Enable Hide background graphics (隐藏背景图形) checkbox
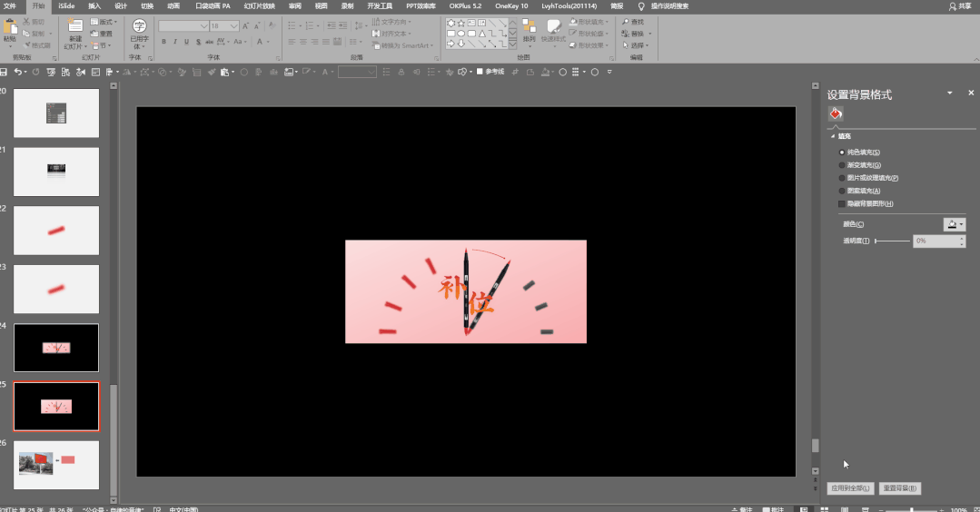The width and height of the screenshot is (980, 512). click(x=842, y=204)
